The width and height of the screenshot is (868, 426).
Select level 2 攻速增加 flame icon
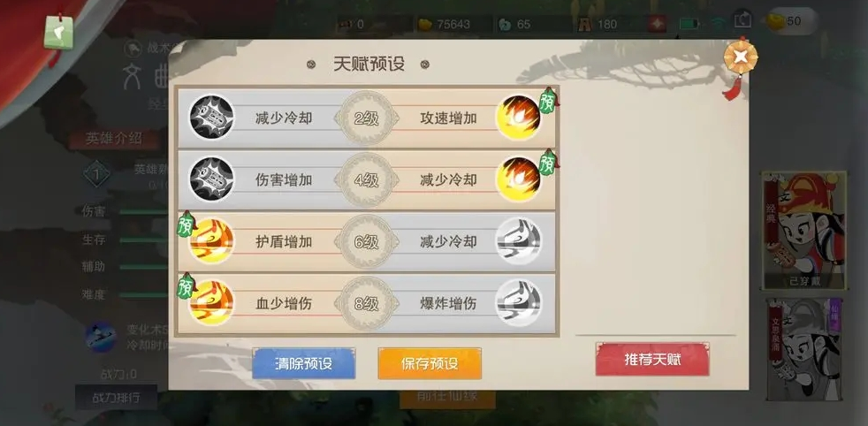click(518, 118)
